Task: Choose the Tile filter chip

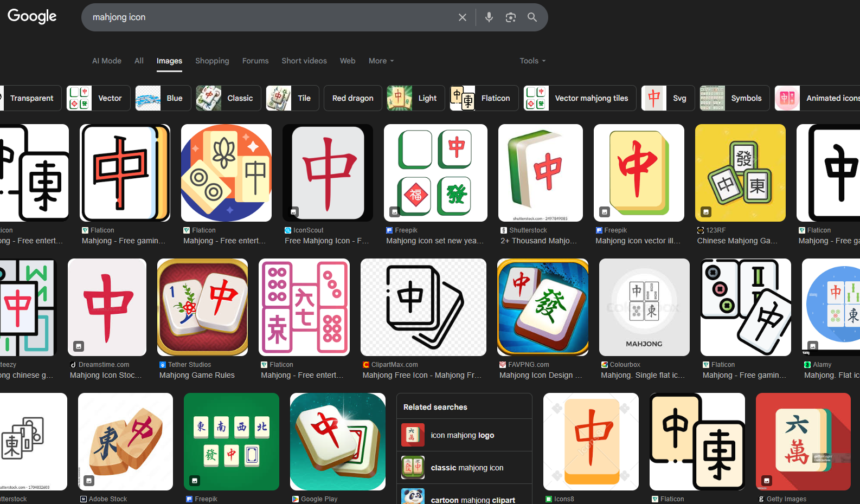Action: 292,98
